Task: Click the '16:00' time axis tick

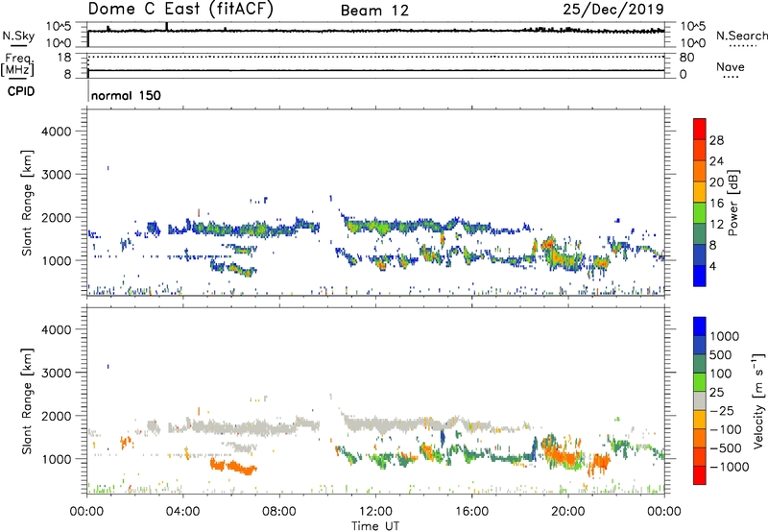Action: click(471, 512)
